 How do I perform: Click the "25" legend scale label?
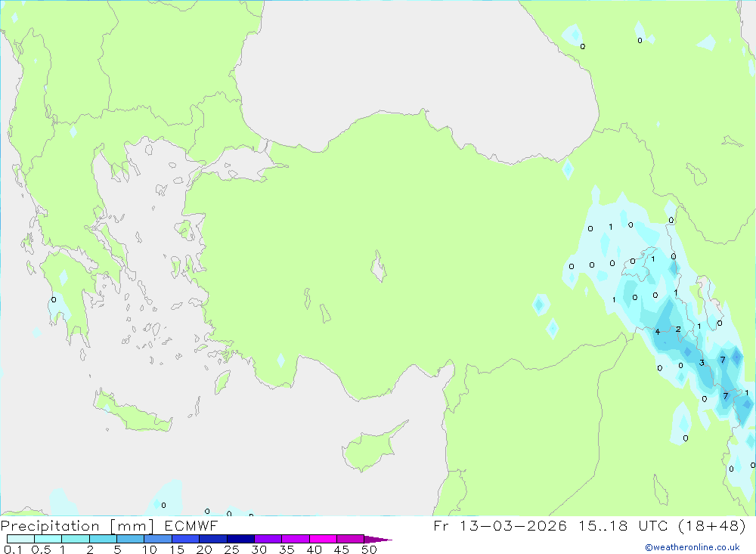[x=232, y=549]
